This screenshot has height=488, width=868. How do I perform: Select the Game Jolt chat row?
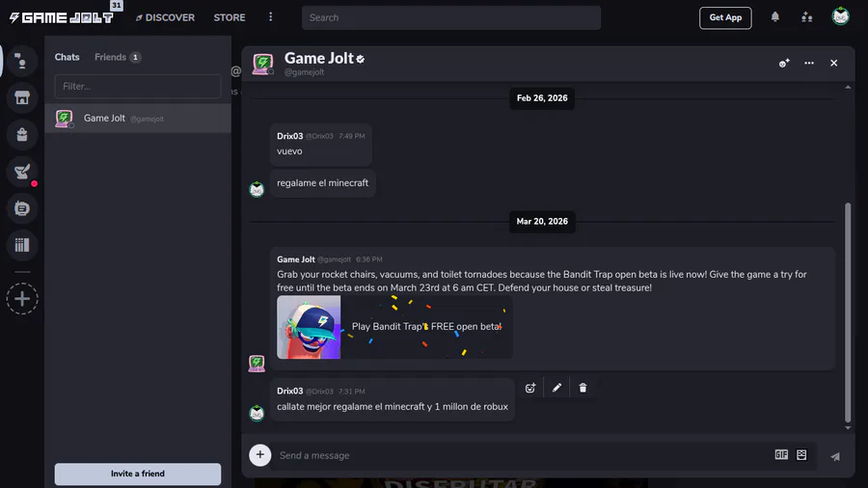138,119
